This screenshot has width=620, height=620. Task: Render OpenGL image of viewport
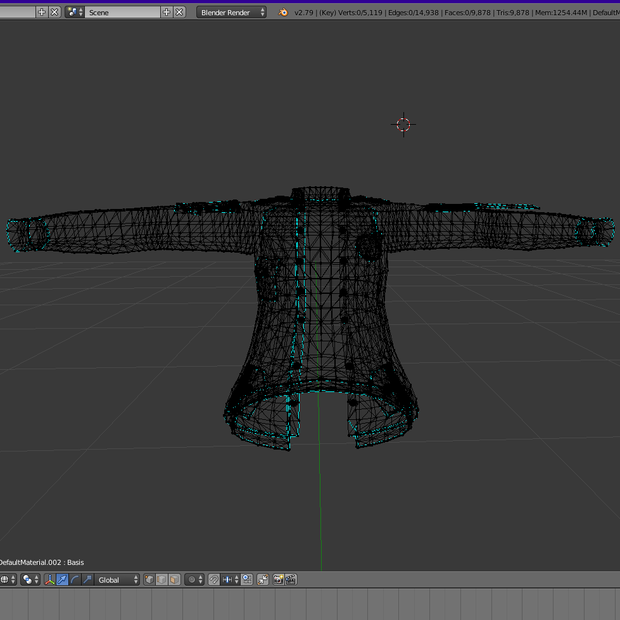coord(278,580)
